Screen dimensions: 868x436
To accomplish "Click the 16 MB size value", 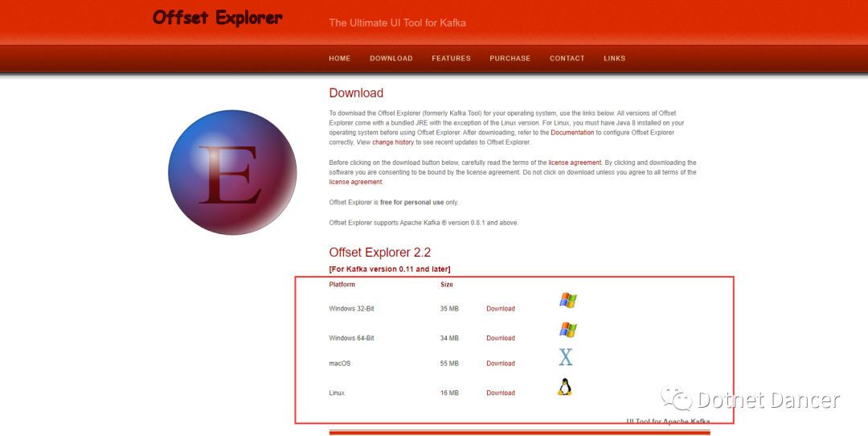I will tap(449, 393).
